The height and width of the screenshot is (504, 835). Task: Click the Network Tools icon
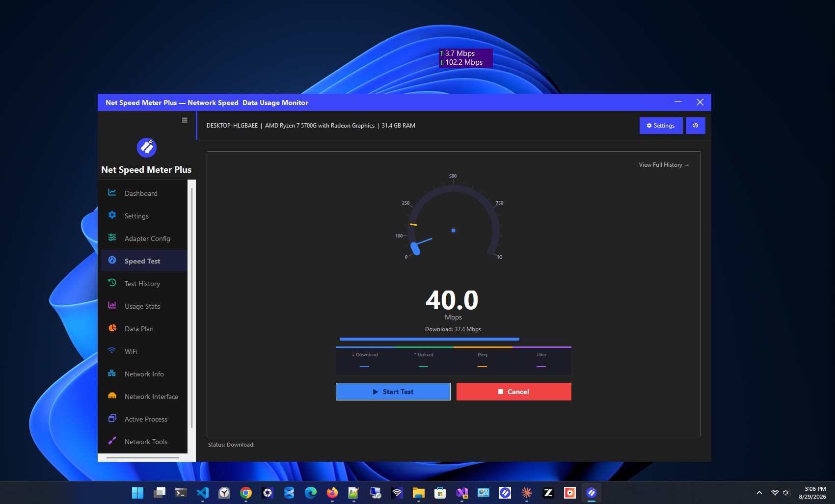pos(112,441)
